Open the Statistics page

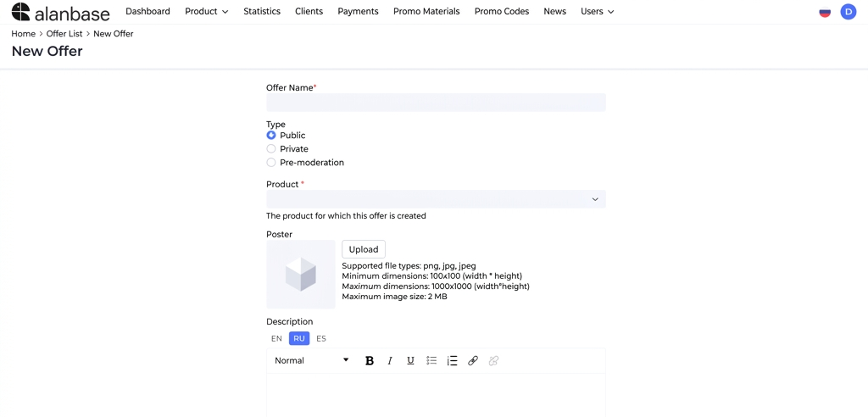262,11
